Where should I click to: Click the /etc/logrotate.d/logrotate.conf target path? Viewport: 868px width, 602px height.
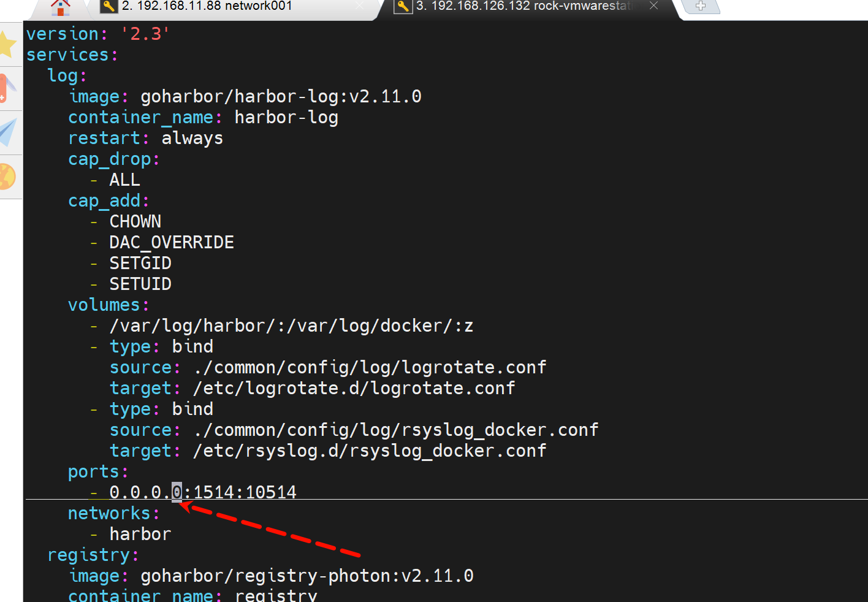354,388
